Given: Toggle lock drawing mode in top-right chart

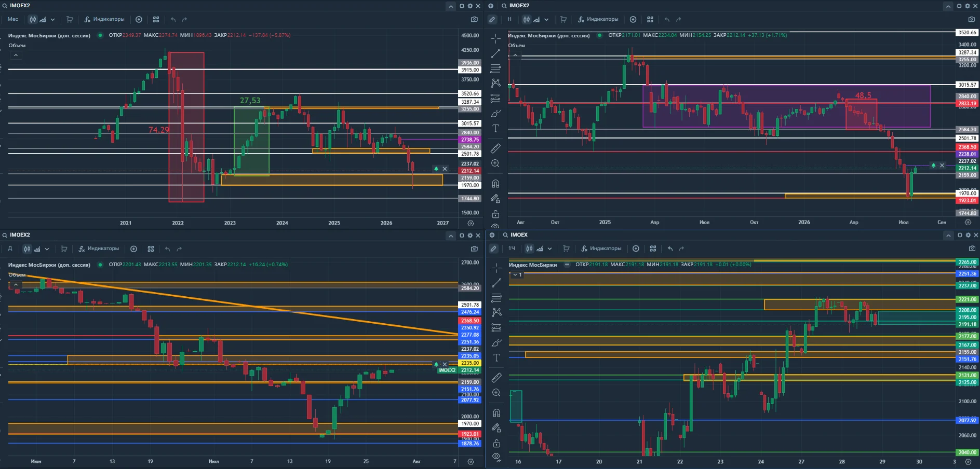Looking at the screenshot, I should (x=496, y=199).
